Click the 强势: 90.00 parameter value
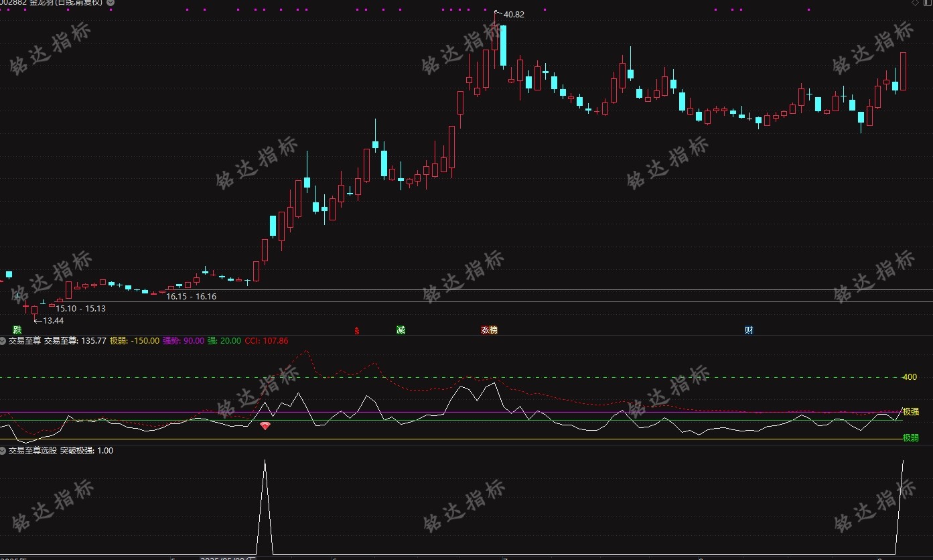933x560 pixels. click(x=184, y=341)
